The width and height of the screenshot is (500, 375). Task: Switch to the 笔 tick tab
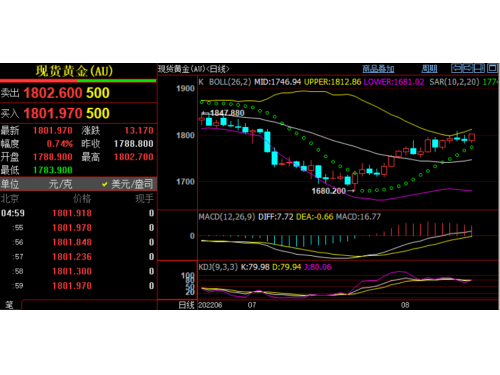[x=10, y=305]
